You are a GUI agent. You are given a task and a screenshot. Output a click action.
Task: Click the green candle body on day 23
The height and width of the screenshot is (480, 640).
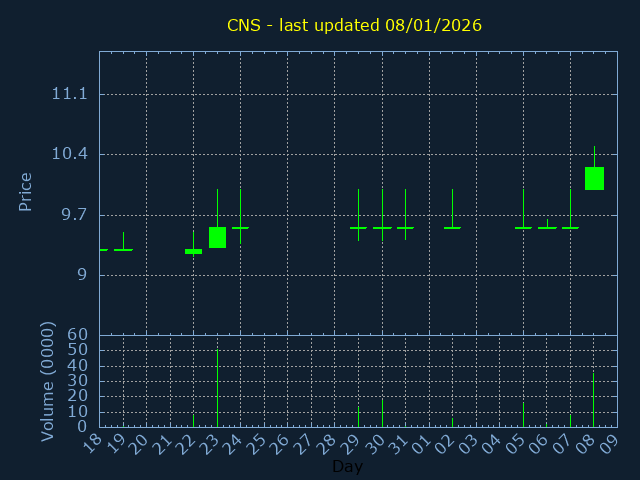(x=217, y=237)
